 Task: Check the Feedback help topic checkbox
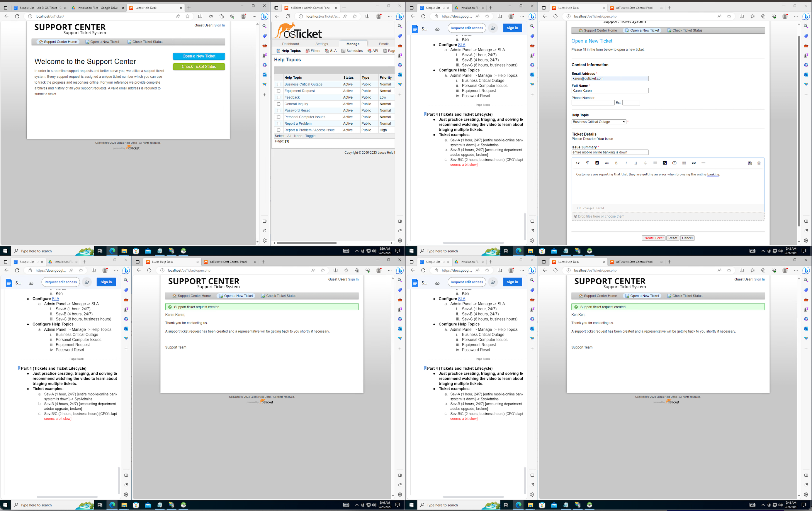click(278, 97)
